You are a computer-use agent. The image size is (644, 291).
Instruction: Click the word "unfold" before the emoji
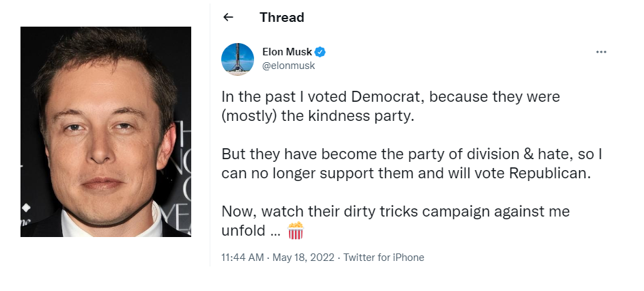coord(243,231)
